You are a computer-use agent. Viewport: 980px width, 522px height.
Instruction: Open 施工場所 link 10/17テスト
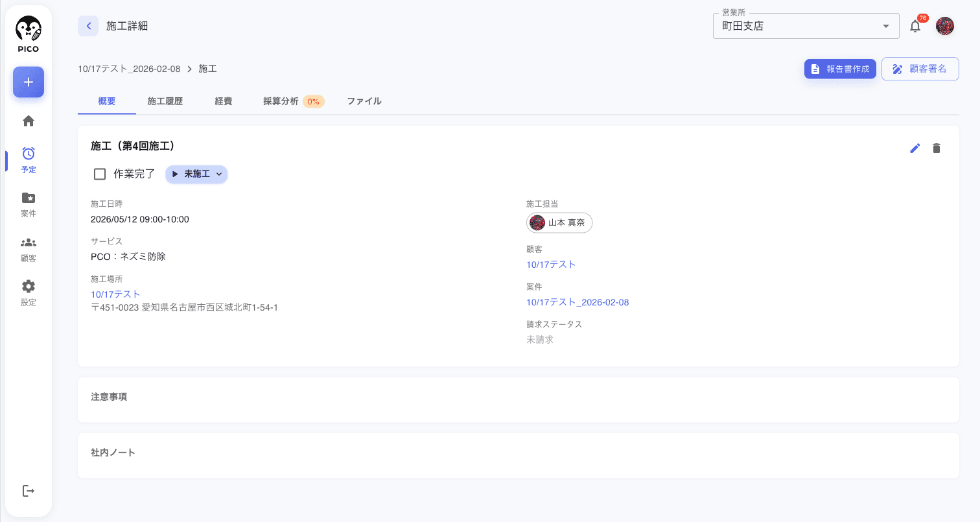point(115,294)
